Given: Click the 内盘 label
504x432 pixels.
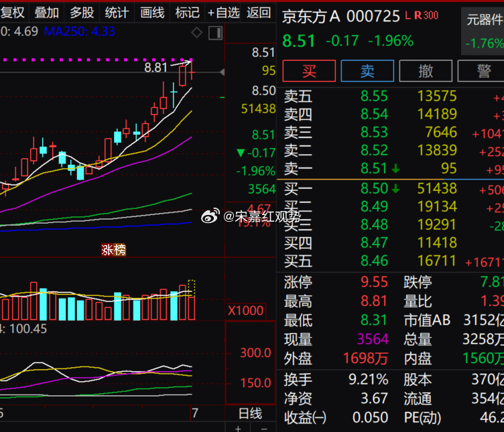Looking at the screenshot, I should (418, 358).
